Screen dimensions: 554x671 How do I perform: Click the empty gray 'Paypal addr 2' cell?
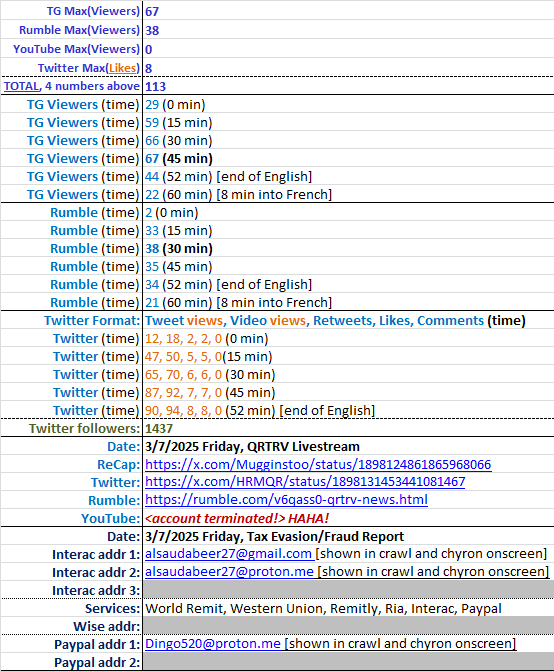[x=349, y=662]
